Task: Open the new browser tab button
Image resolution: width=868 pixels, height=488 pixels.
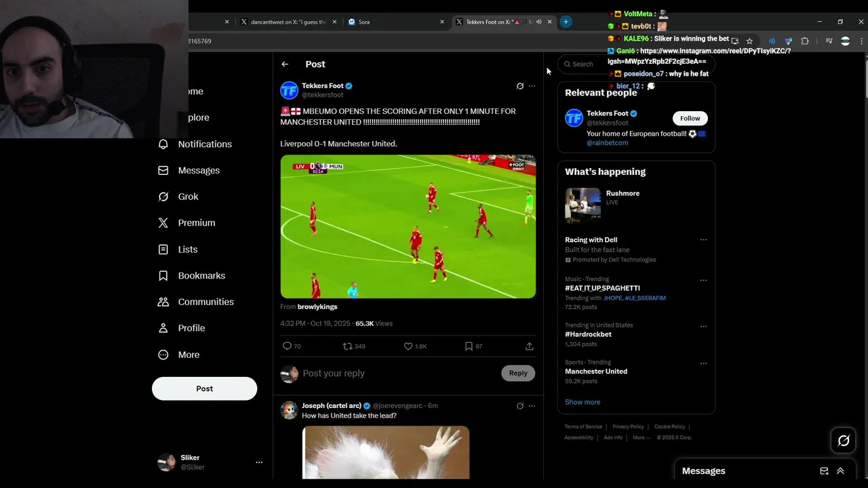Action: [566, 22]
